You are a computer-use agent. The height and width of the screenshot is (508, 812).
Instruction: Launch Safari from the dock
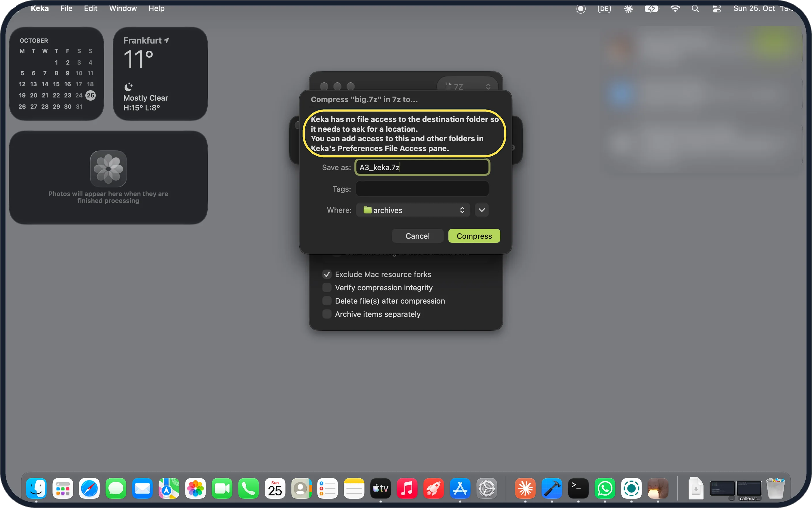pos(89,488)
